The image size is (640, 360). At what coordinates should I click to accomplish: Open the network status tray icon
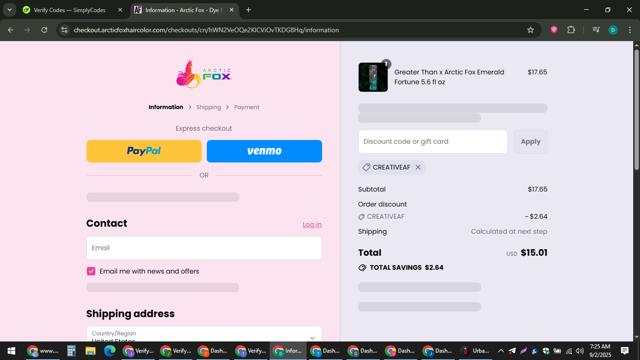coord(569,351)
